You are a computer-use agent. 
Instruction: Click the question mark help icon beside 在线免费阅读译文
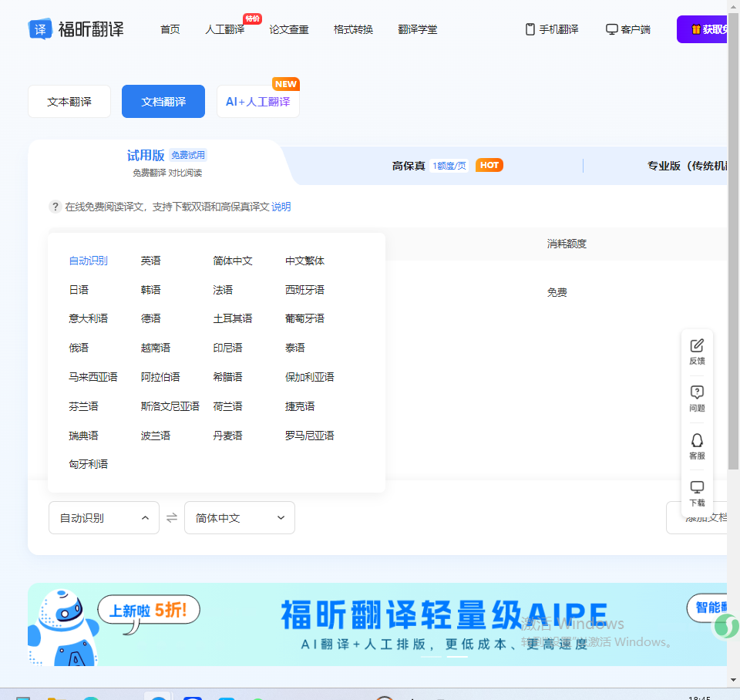click(x=55, y=207)
